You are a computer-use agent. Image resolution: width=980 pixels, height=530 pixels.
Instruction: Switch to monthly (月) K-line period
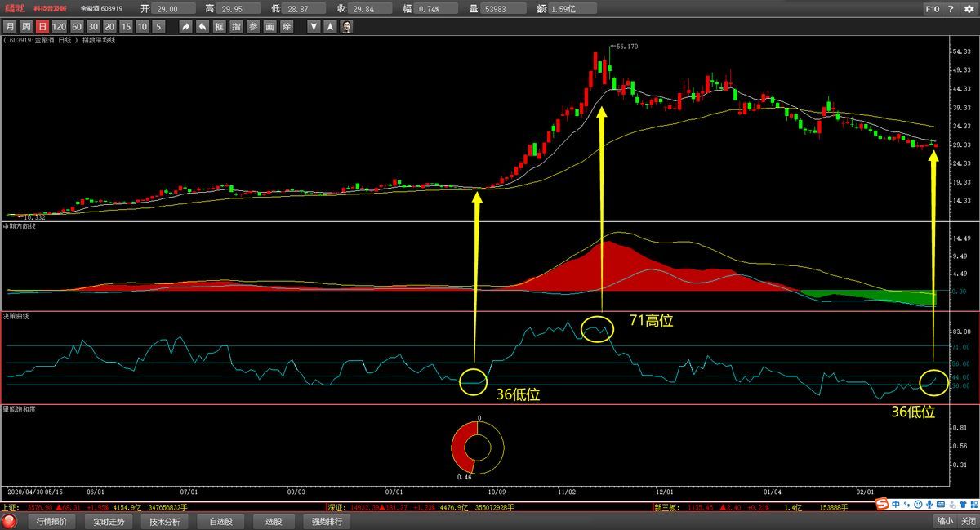(x=9, y=27)
